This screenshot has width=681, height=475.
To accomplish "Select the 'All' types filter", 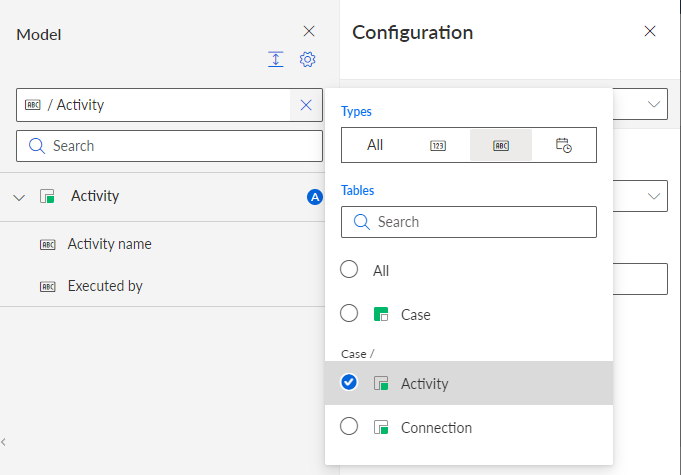I will (375, 145).
